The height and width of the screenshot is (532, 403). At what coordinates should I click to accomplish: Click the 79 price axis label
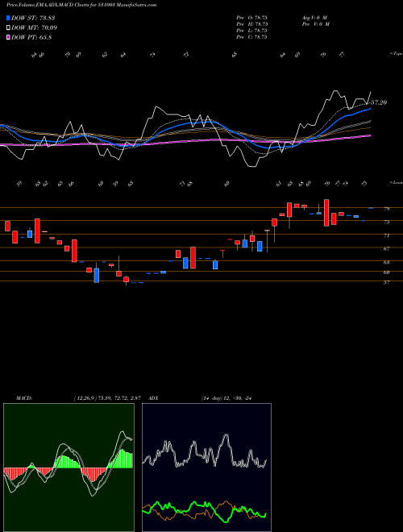[386, 209]
